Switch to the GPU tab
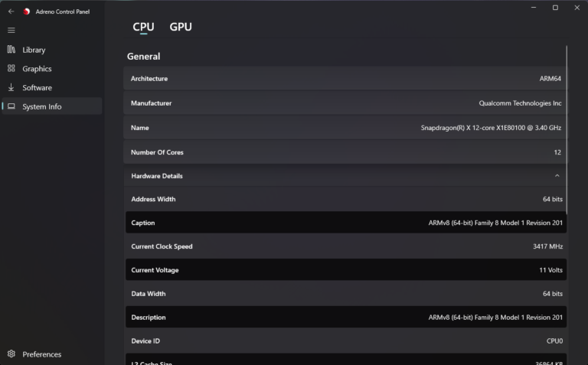This screenshot has height=365, width=588. click(181, 27)
